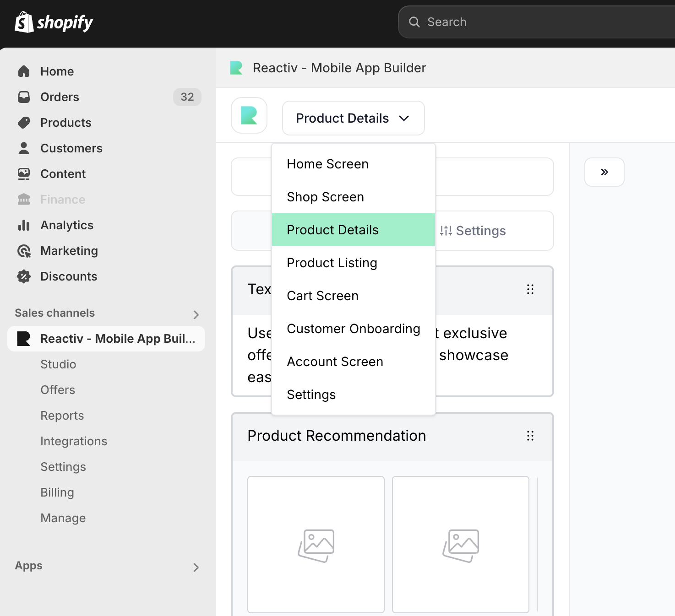Viewport: 675px width, 616px height.
Task: Select Home Screen from the dropdown list
Action: 327,164
